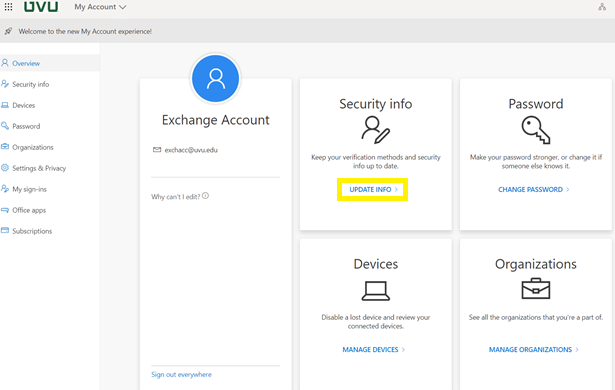Expand the My Account dropdown
615x390 pixels.
tap(100, 7)
